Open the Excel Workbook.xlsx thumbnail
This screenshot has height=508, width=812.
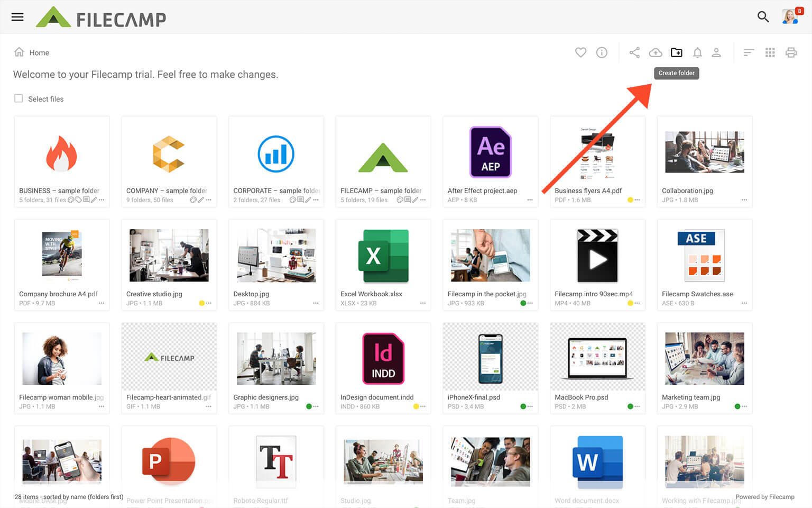(383, 256)
